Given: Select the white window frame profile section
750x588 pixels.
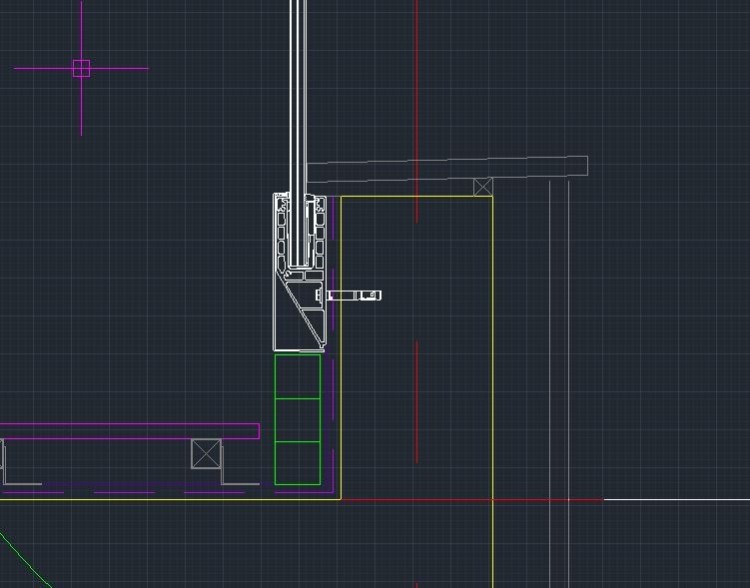Looking at the screenshot, I should 300,272.
